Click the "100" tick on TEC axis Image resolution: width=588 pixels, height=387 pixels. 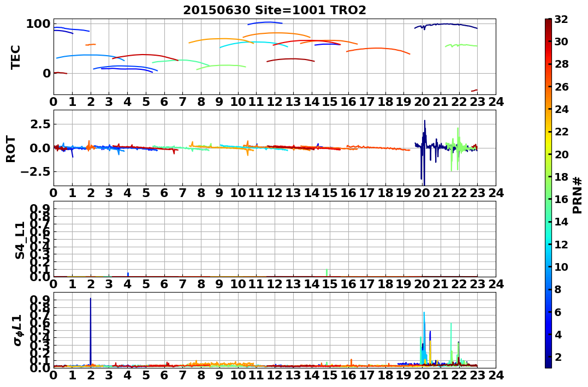[x=38, y=24]
